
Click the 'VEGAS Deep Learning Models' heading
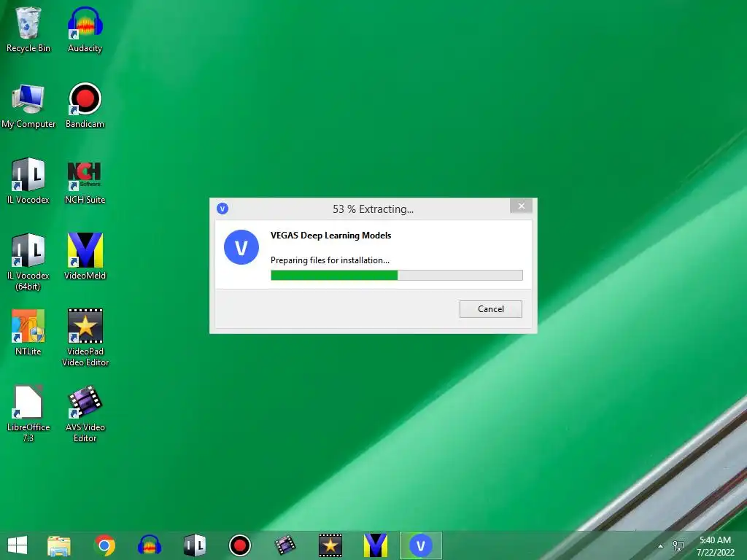click(x=330, y=236)
